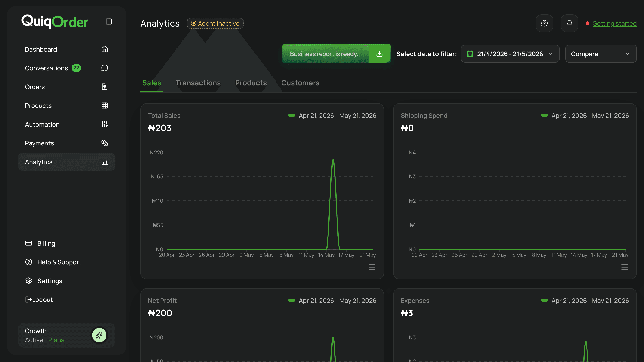Click the Payments coins icon
The height and width of the screenshot is (362, 644).
click(104, 143)
